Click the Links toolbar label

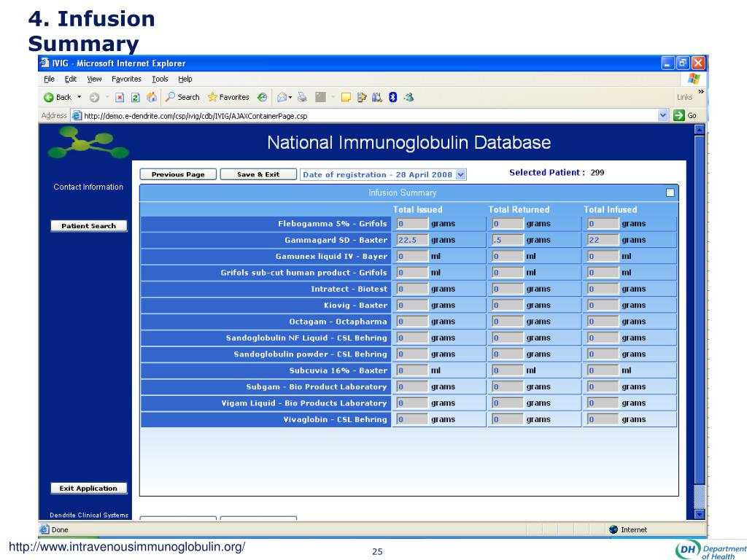coord(684,97)
